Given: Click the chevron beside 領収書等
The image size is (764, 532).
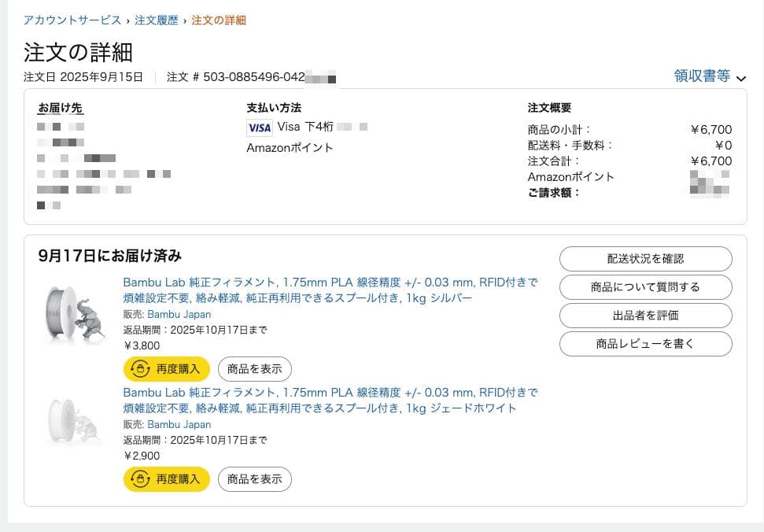Looking at the screenshot, I should pyautogui.click(x=740, y=78).
